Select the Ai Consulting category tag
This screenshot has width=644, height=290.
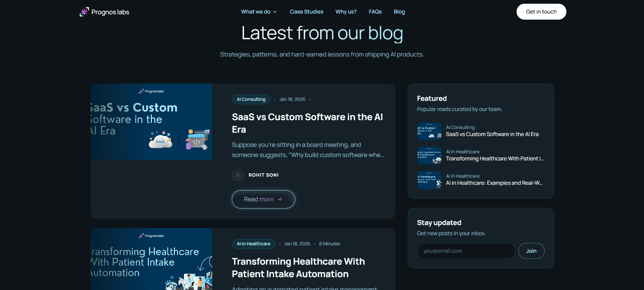point(251,99)
